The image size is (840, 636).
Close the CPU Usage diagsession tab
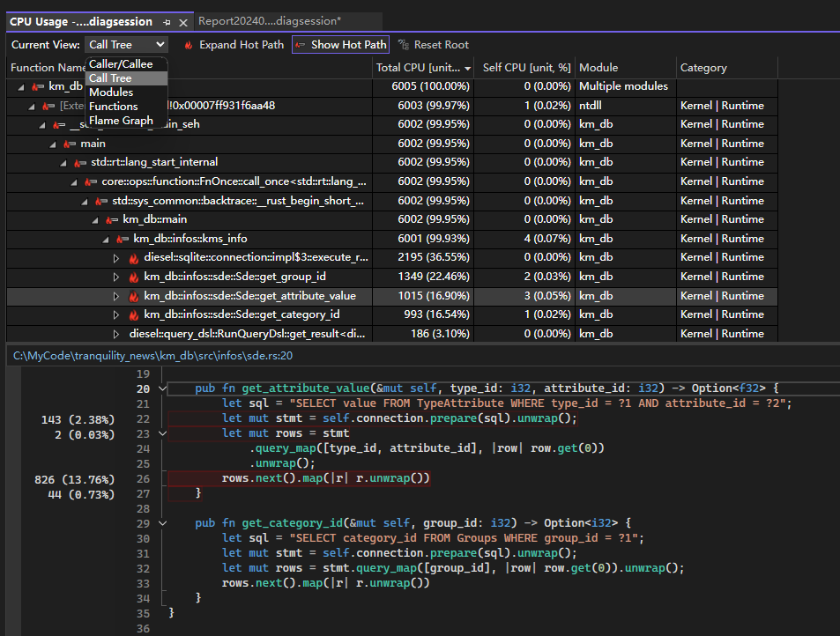pos(183,21)
